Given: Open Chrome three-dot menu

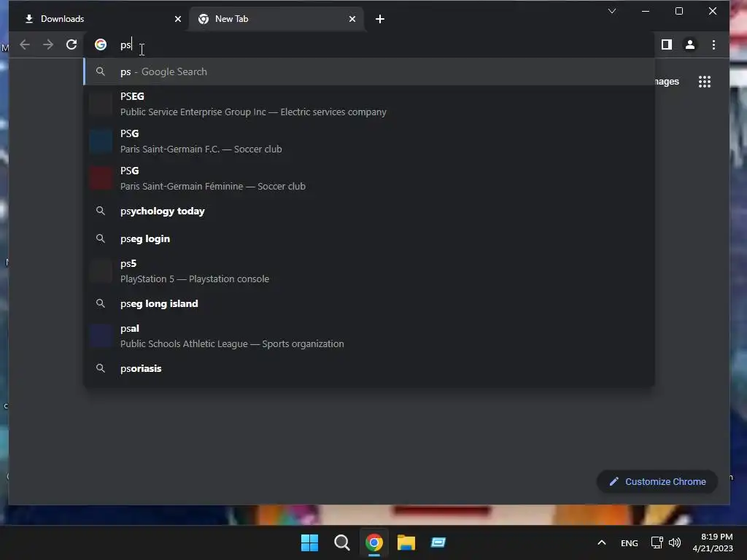Looking at the screenshot, I should pyautogui.click(x=713, y=44).
